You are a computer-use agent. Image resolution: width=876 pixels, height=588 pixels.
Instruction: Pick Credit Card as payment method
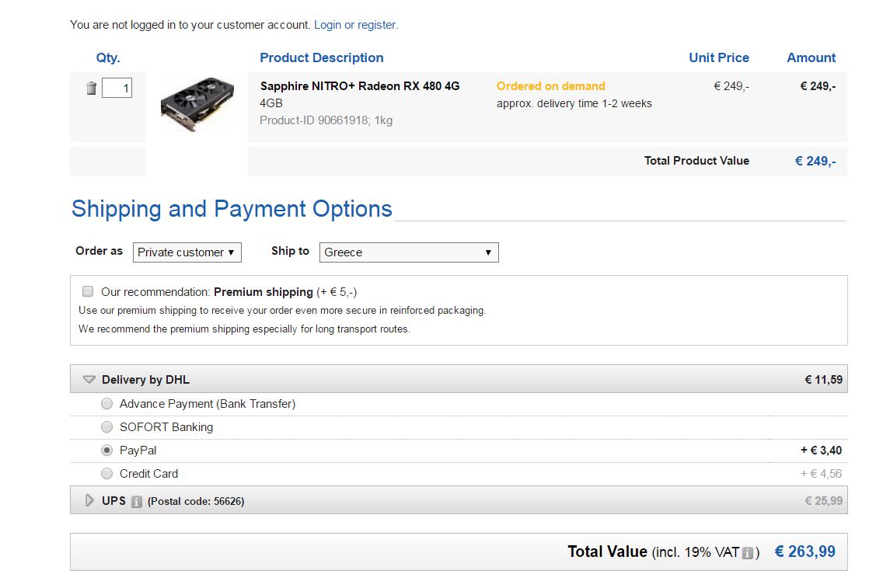click(x=106, y=474)
